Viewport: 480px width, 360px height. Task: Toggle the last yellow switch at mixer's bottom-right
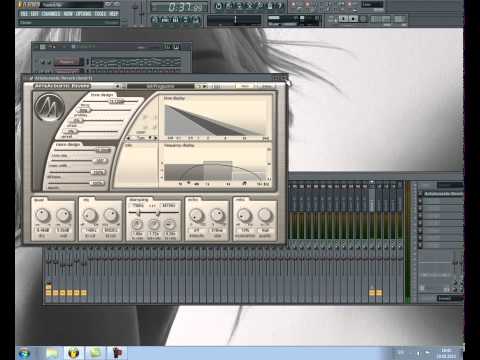click(379, 293)
